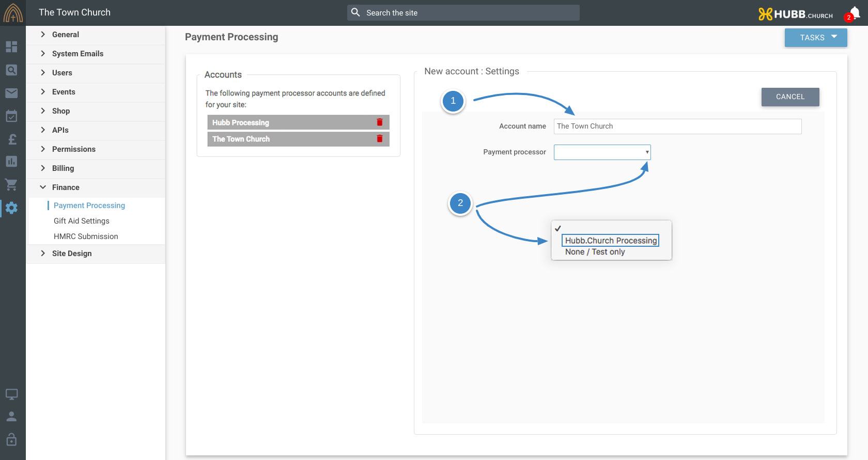Select The Town Church account row
868x460 pixels.
[x=298, y=139]
